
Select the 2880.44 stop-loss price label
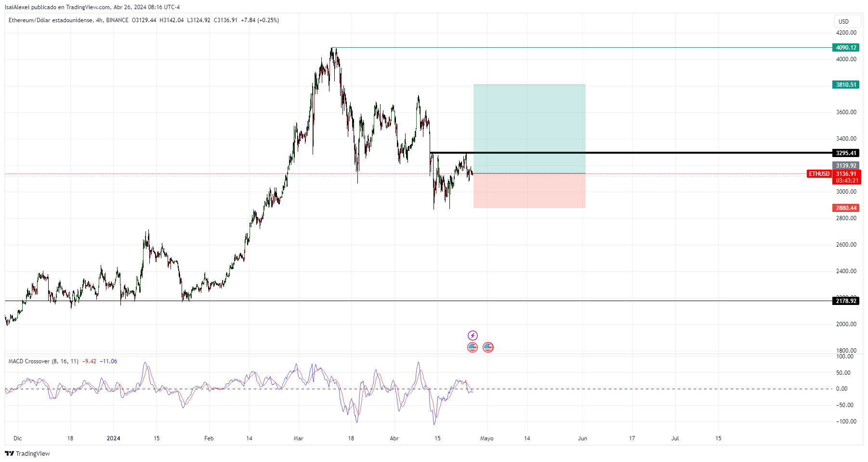(x=846, y=208)
